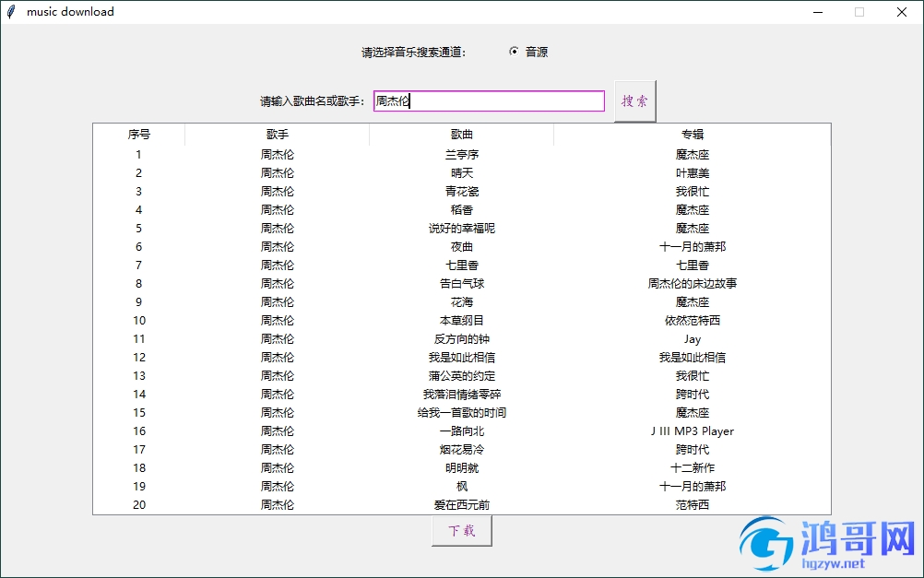The height and width of the screenshot is (578, 924).
Task: Click album Jay
Action: coord(693,339)
